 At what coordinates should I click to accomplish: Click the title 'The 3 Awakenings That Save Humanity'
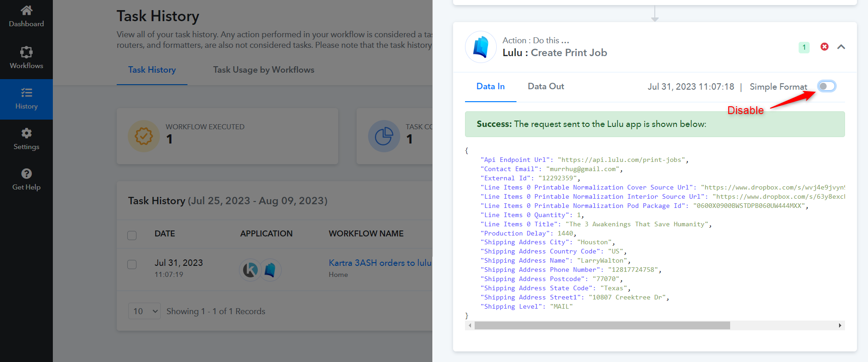(x=637, y=224)
